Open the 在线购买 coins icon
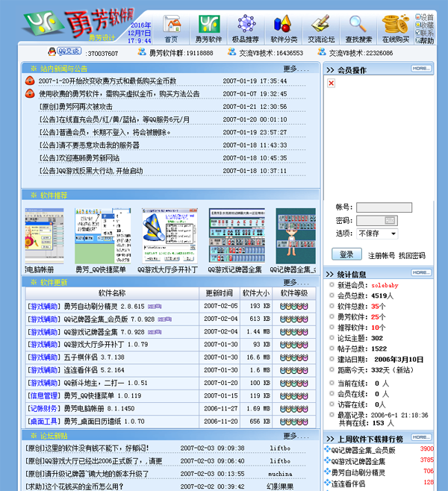Viewport: 448px width, 491px height. pyautogui.click(x=395, y=24)
